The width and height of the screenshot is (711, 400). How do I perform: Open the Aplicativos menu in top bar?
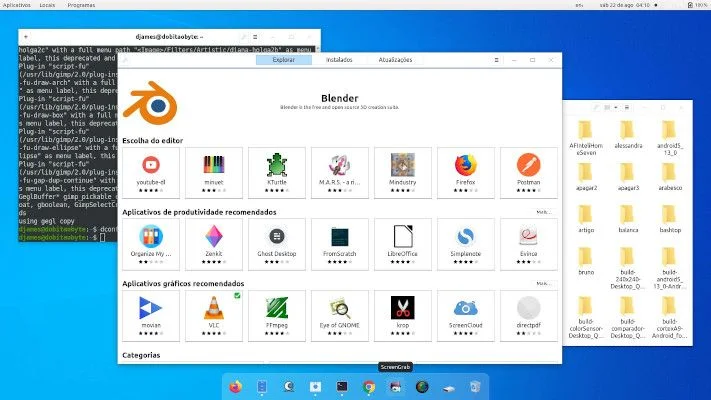(x=17, y=5)
